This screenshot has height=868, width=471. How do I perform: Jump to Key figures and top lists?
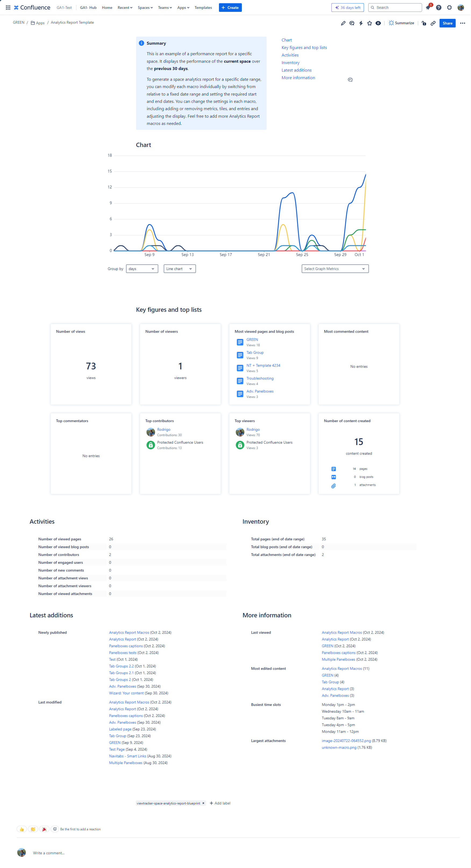[x=304, y=47]
